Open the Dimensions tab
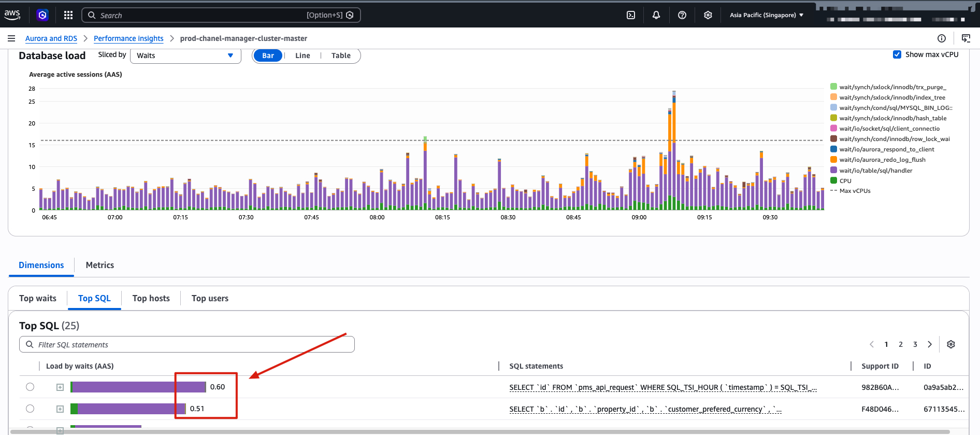Viewport: 980px width, 435px height. coord(41,265)
